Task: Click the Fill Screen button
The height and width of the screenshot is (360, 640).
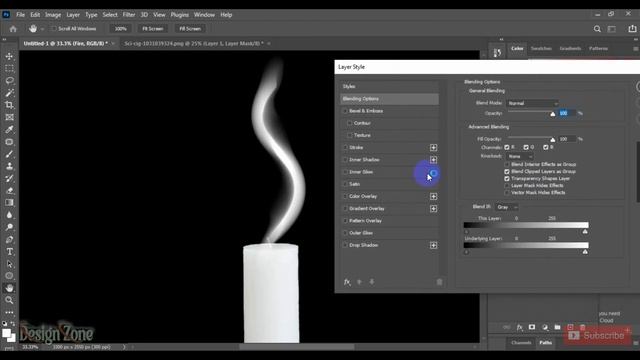Action: point(190,29)
